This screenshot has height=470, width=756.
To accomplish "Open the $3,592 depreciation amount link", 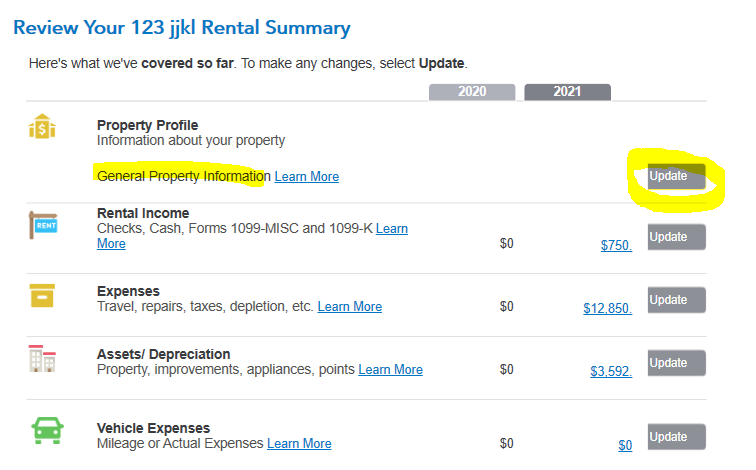I will pyautogui.click(x=611, y=371).
